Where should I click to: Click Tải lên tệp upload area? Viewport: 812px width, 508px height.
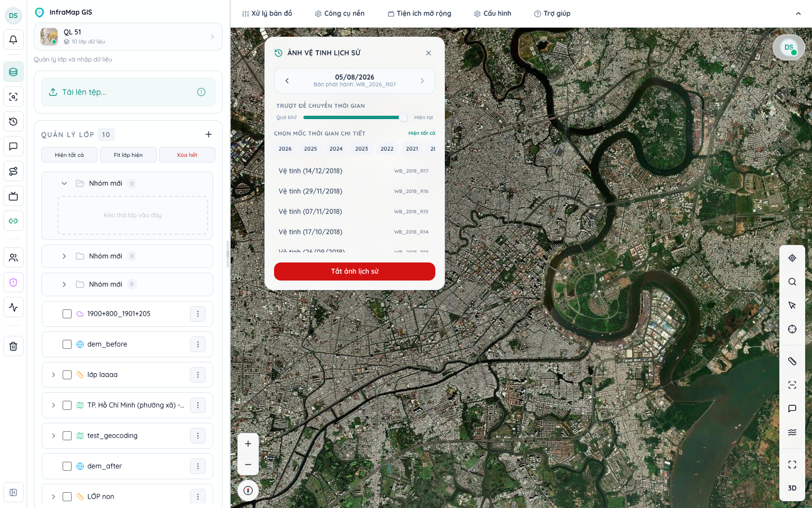coord(129,92)
